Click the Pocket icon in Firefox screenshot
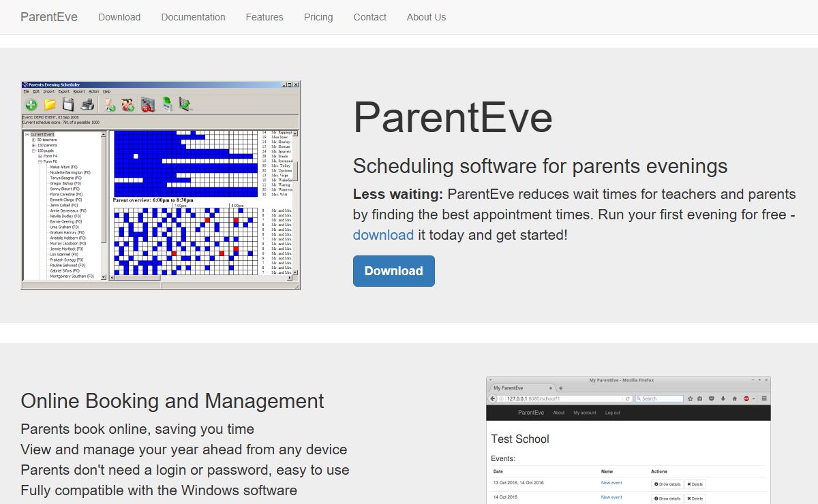The height and width of the screenshot is (504, 818). [712, 398]
